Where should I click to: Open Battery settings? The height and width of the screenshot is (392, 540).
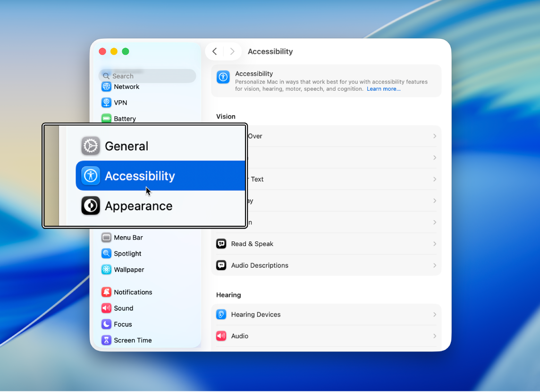124,119
